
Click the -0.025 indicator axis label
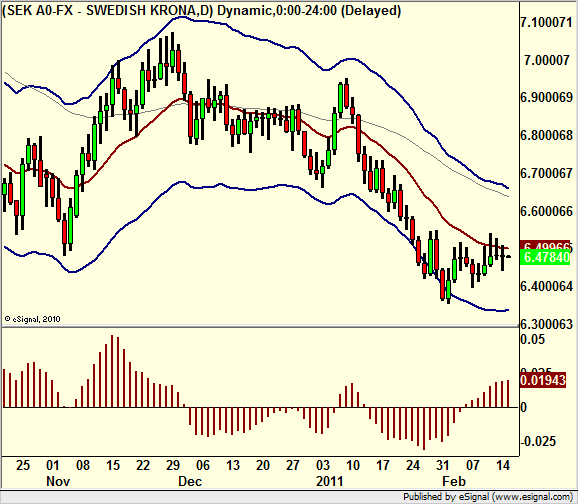538,441
